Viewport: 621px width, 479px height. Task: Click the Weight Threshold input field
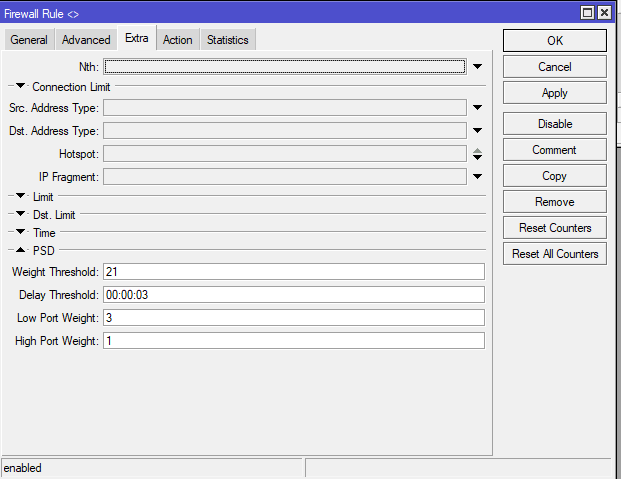coord(293,272)
